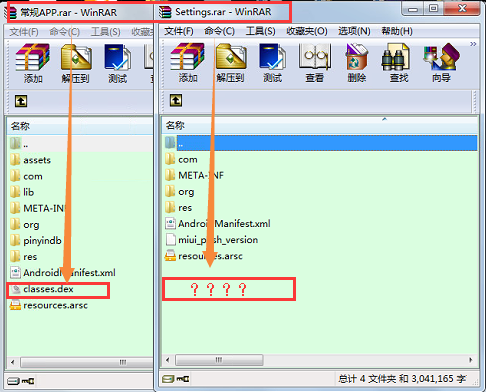
Task: Select com folder in Settings.rar window
Action: tap(181, 159)
